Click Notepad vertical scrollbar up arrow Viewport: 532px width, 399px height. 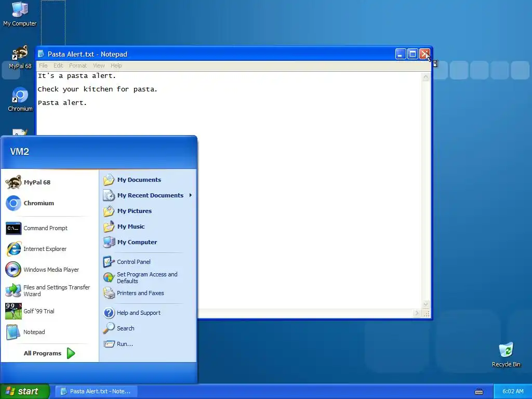point(425,77)
